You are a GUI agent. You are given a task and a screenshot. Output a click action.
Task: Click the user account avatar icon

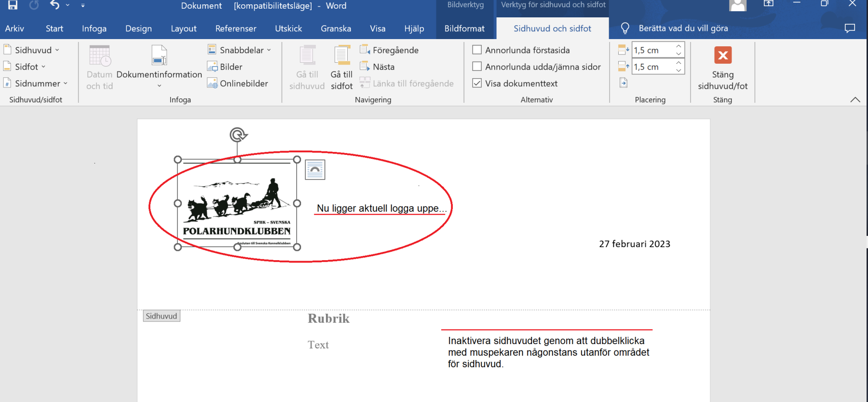(738, 5)
